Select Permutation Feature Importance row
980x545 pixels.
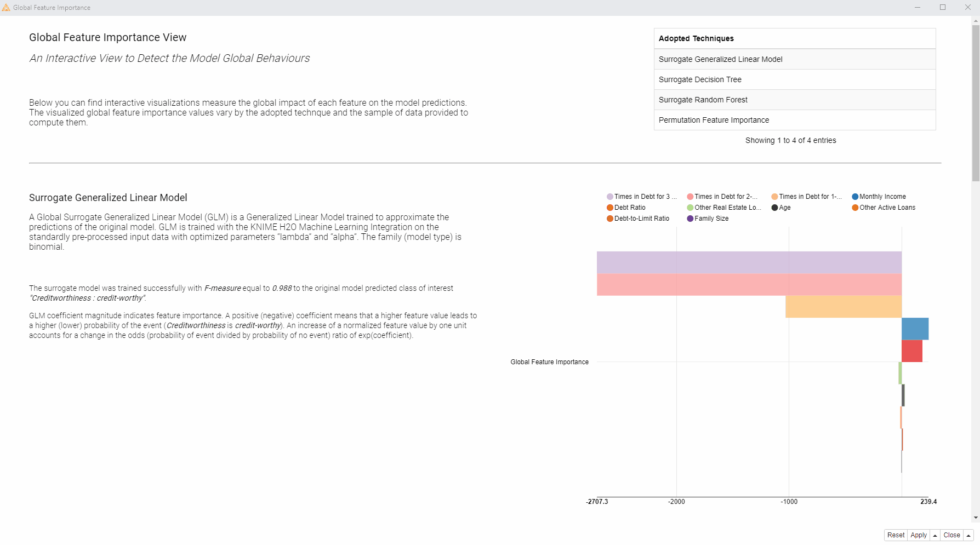(x=795, y=120)
